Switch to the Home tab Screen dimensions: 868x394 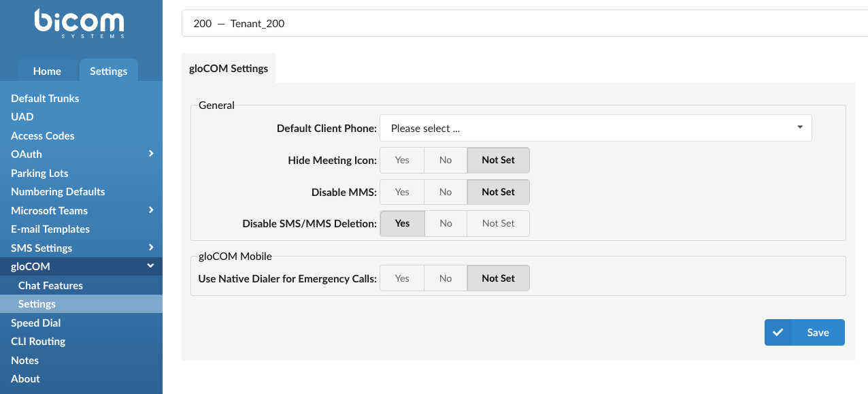pos(46,71)
